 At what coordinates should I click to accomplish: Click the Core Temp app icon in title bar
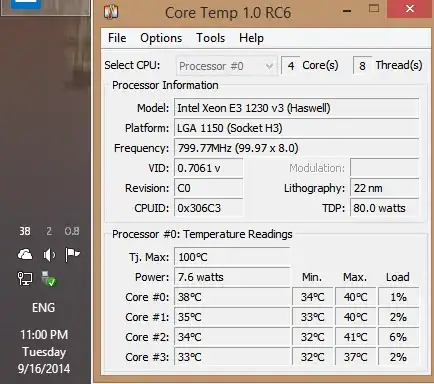111,12
